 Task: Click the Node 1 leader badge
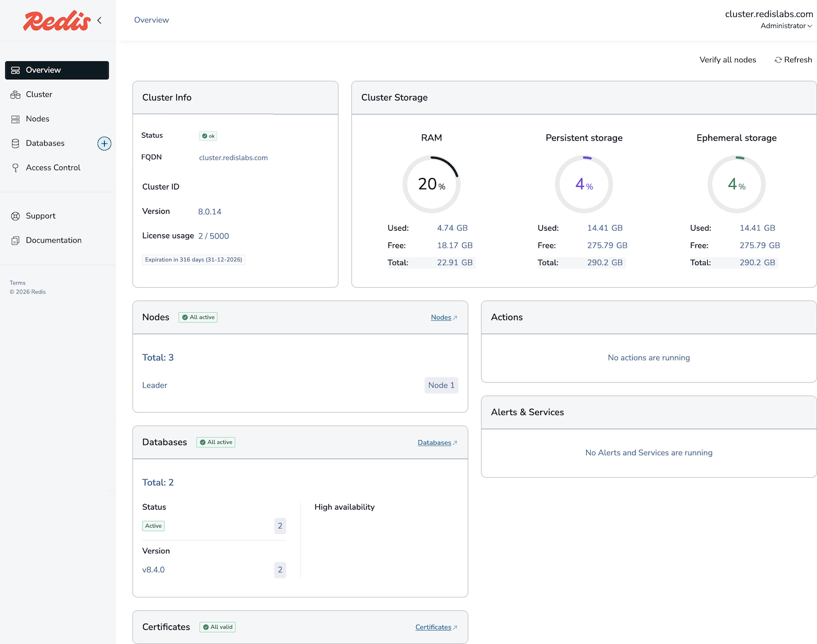coord(441,385)
